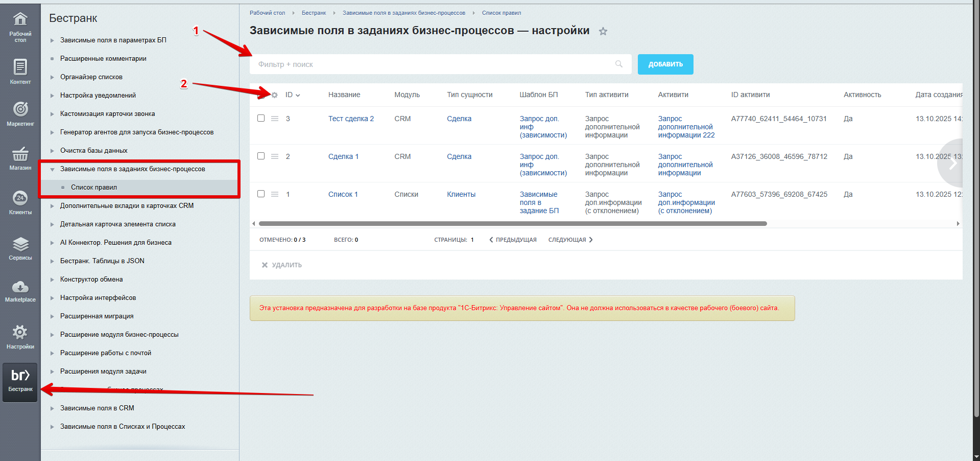This screenshot has width=980, height=461.
Task: Select the Контент sidebar icon
Action: click(x=19, y=70)
